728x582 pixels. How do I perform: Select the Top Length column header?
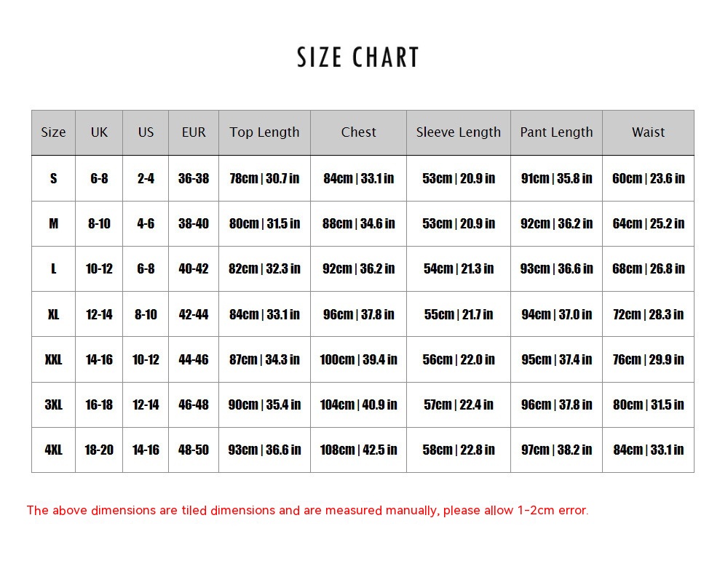click(x=264, y=132)
